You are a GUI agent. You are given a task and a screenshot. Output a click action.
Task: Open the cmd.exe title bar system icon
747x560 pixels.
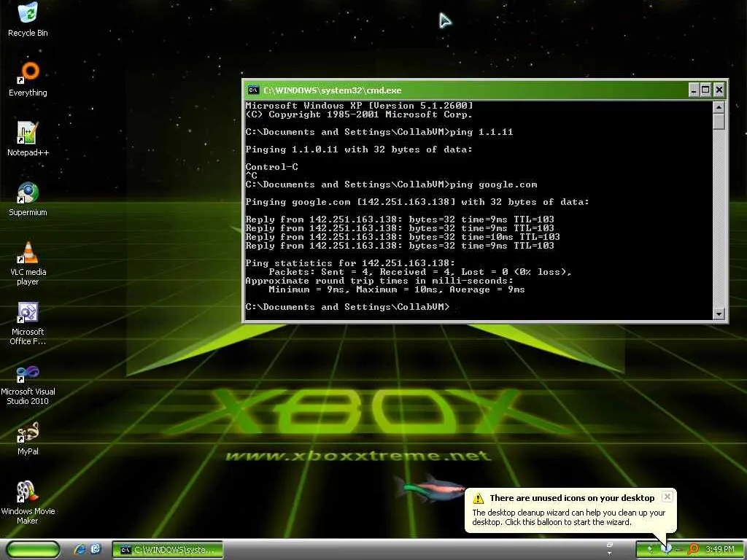(x=253, y=90)
